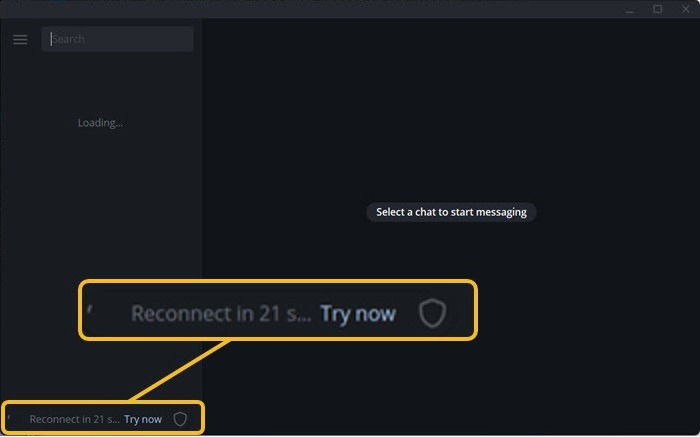Close the Telegram window
The width and height of the screenshot is (700, 437).
[686, 9]
